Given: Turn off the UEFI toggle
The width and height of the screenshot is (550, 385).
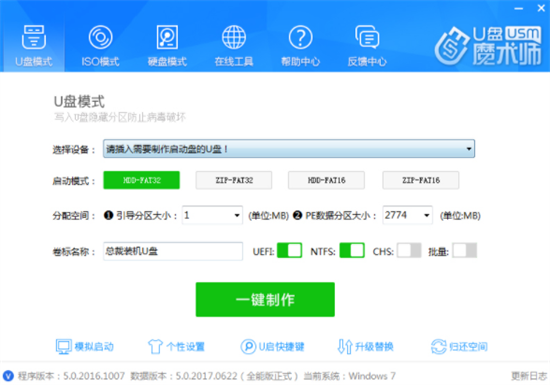Looking at the screenshot, I should click(x=289, y=251).
